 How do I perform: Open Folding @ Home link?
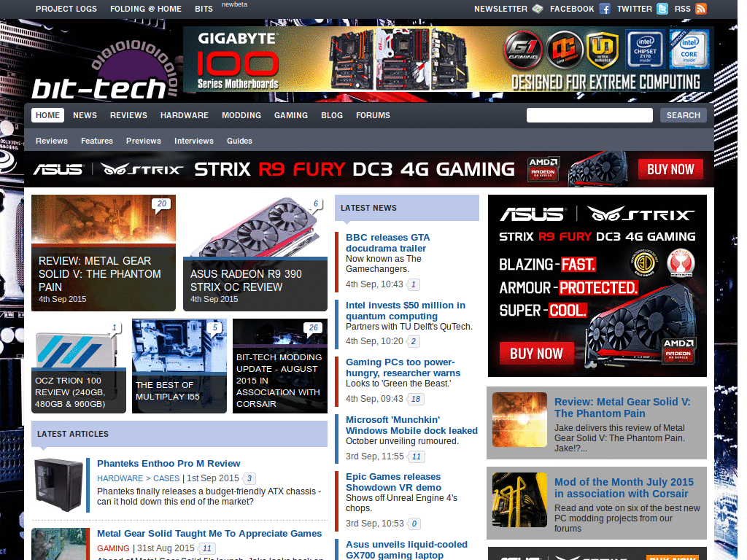(146, 9)
